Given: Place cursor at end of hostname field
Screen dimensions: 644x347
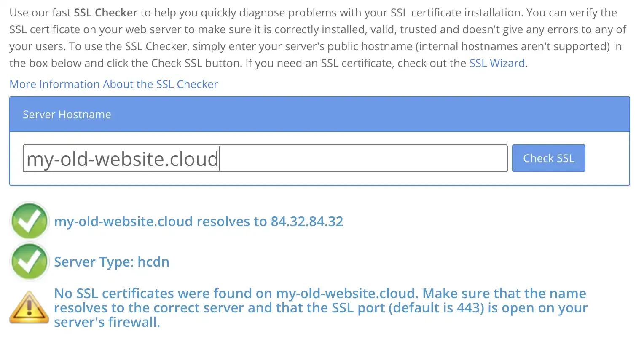Looking at the screenshot, I should click(219, 158).
